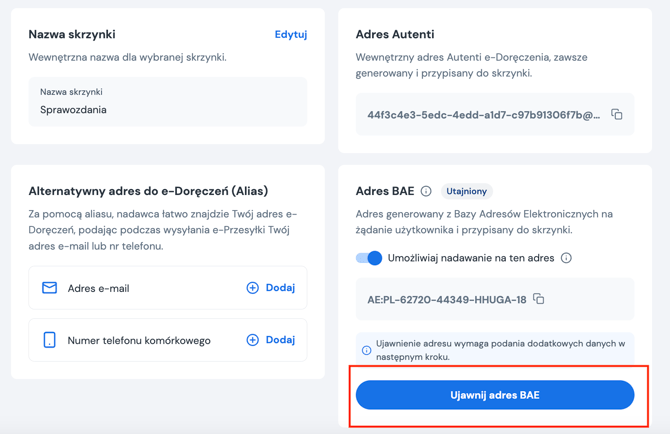670x434 pixels.
Task: Click plus icon in Numer telefonu row
Action: [x=253, y=340]
